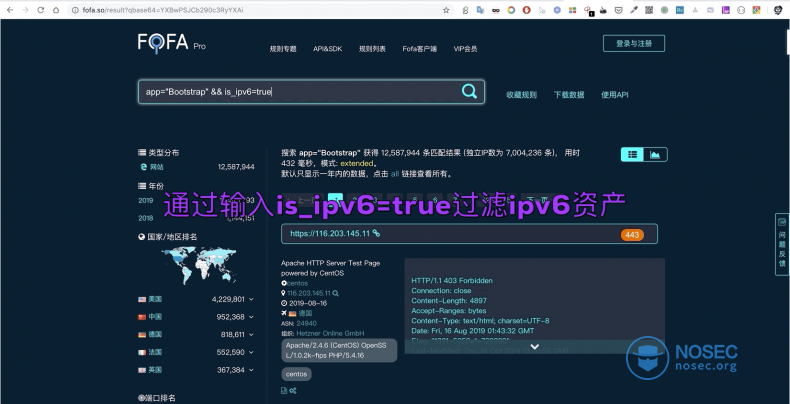Click ASN 24940 link
Image resolution: width=790 pixels, height=404 pixels.
click(x=306, y=323)
